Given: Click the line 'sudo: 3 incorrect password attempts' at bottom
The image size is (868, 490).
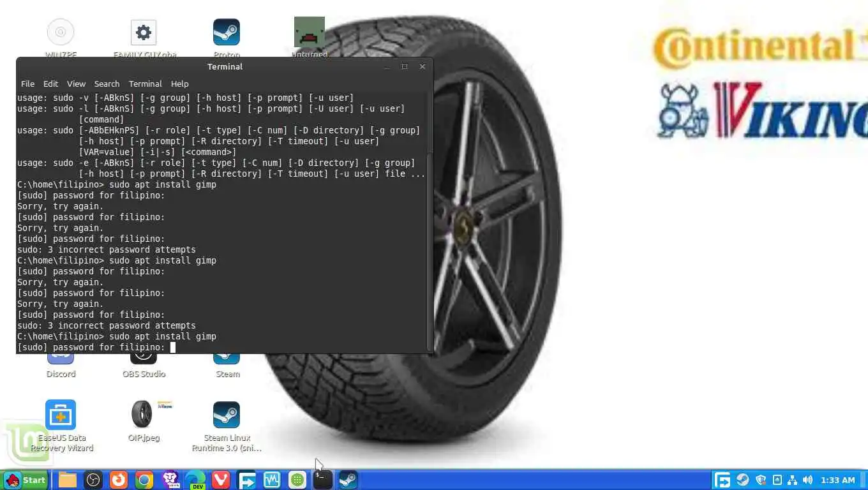Looking at the screenshot, I should pyautogui.click(x=107, y=325).
